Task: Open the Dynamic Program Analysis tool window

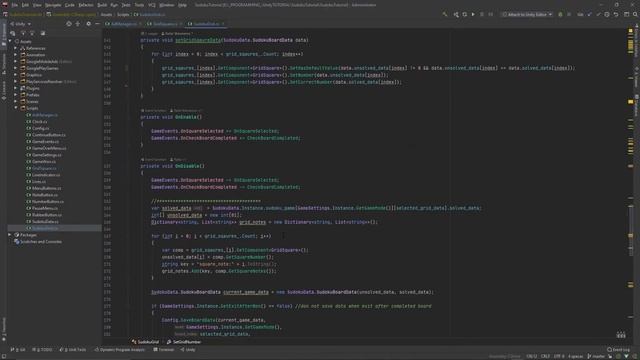Action: click(x=120, y=350)
